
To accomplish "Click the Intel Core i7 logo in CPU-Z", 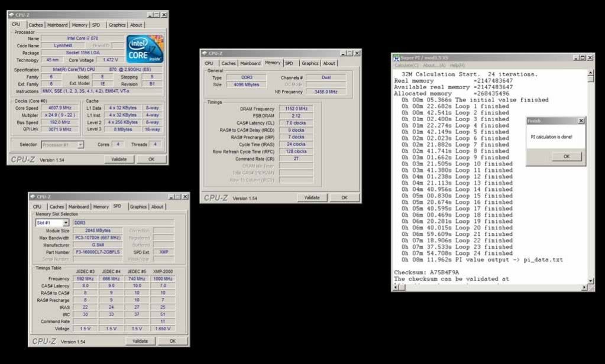I will [x=145, y=49].
